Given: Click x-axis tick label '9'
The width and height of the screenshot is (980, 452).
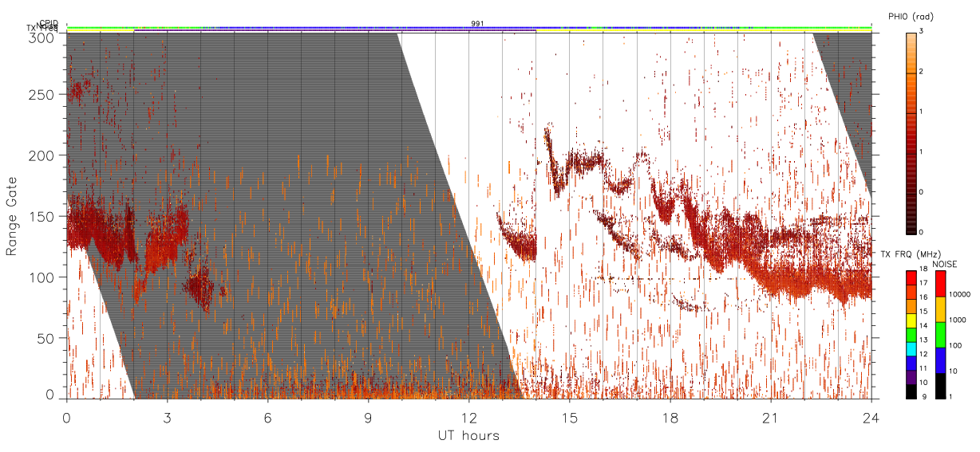Looking at the screenshot, I should (x=368, y=417).
